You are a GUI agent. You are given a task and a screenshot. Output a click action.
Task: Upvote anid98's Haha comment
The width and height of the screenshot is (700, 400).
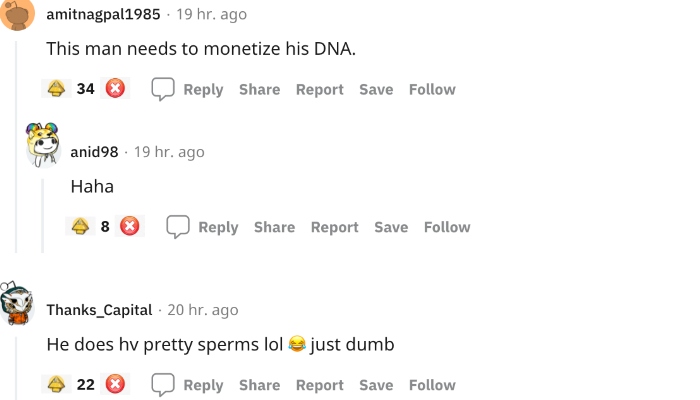81,227
